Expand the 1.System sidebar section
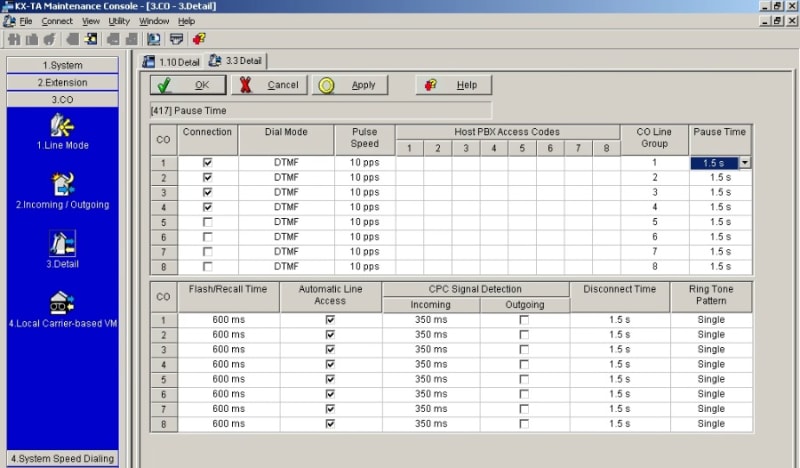The image size is (800, 468). click(x=62, y=65)
